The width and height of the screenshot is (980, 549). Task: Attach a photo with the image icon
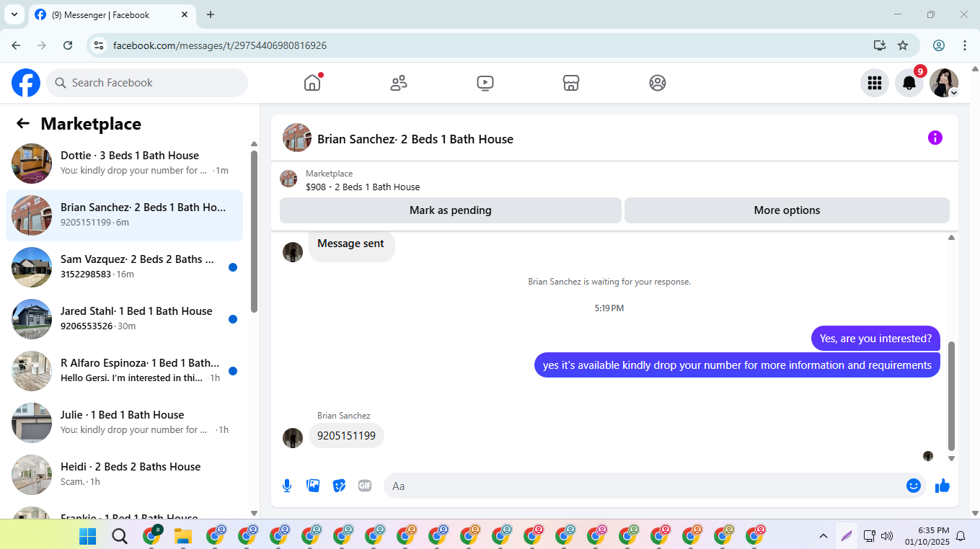click(x=313, y=486)
